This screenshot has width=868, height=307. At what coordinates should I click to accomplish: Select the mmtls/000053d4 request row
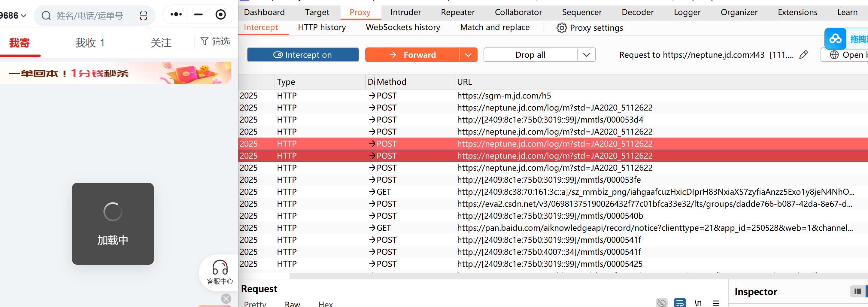[x=553, y=120]
